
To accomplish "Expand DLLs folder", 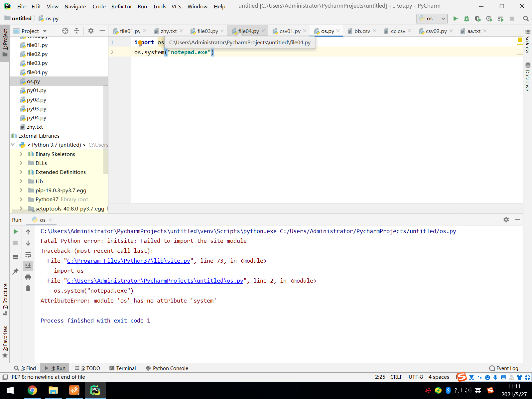I will (21, 163).
